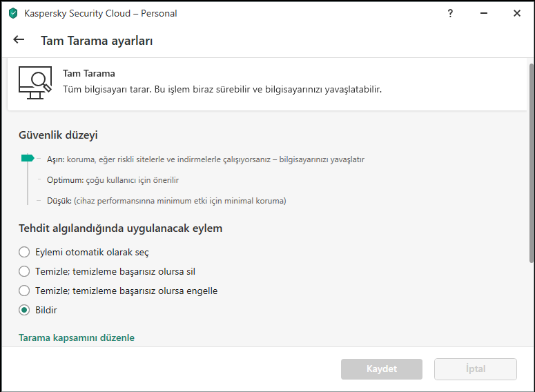Click the green security level slider handle
This screenshot has height=392, width=535.
[x=28, y=158]
